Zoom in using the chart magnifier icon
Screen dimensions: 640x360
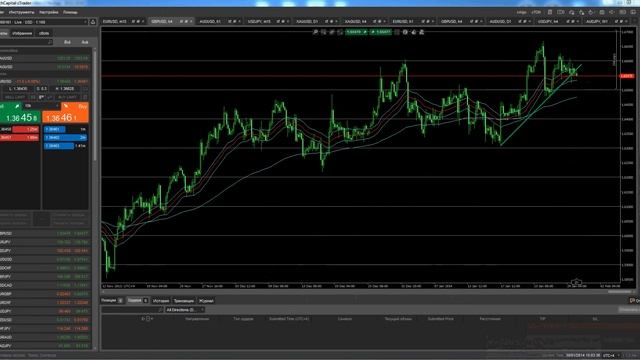pos(315,32)
